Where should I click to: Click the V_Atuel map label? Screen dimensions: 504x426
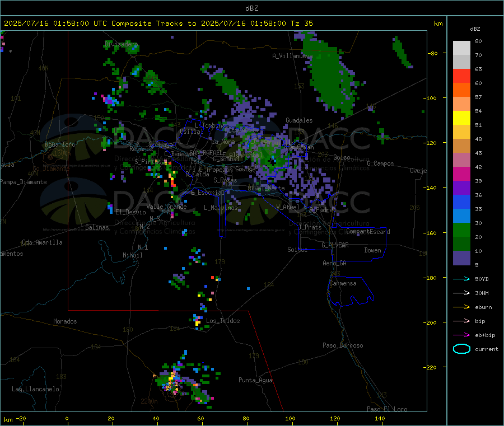(288, 207)
